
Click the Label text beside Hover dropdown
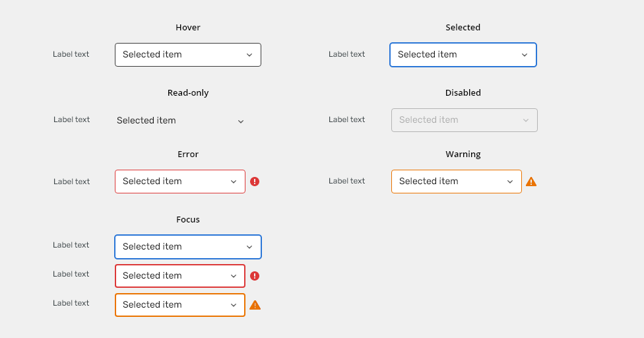pos(71,54)
